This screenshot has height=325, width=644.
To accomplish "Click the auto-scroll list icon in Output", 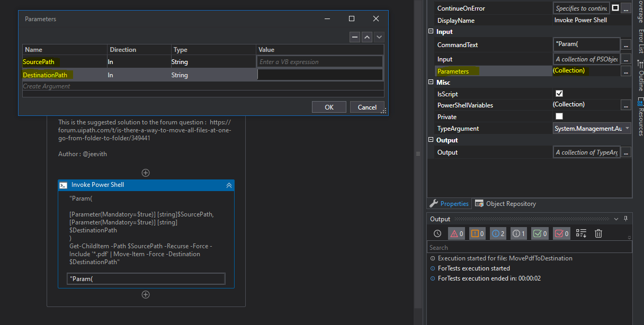I will (581, 233).
